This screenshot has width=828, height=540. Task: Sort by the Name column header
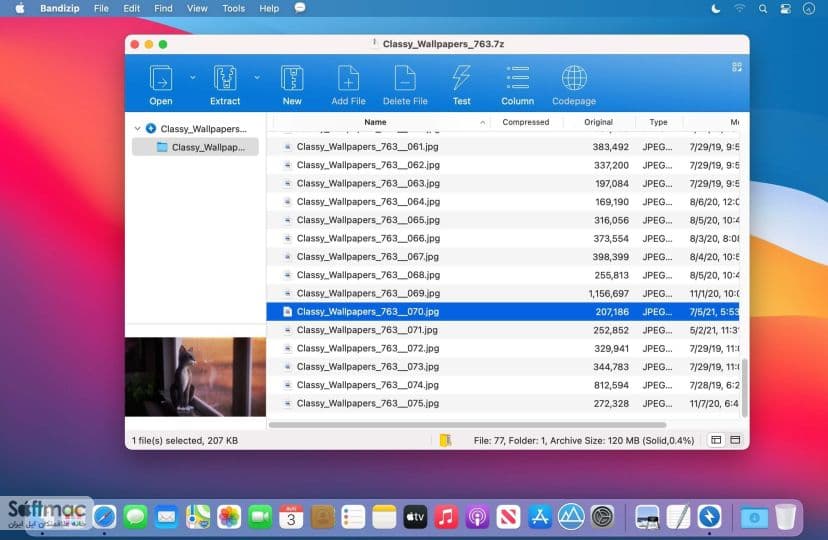[375, 122]
